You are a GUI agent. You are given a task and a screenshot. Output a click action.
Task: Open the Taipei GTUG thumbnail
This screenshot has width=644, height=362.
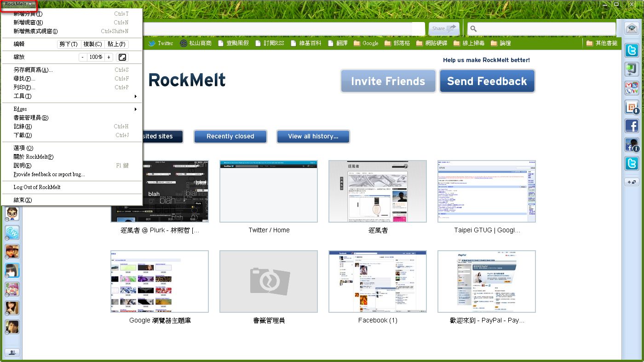click(487, 191)
